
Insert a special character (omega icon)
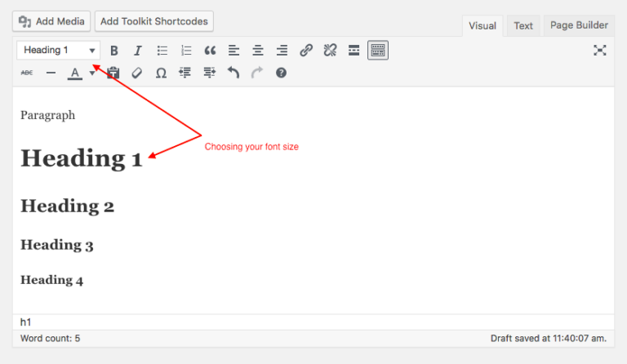[161, 73]
